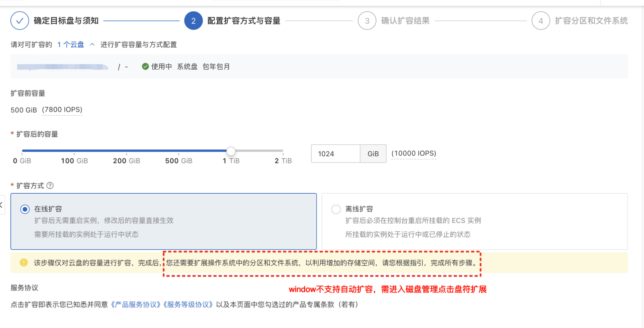644x328 pixels.
Task: Click the step 4 circle icon
Action: click(541, 21)
